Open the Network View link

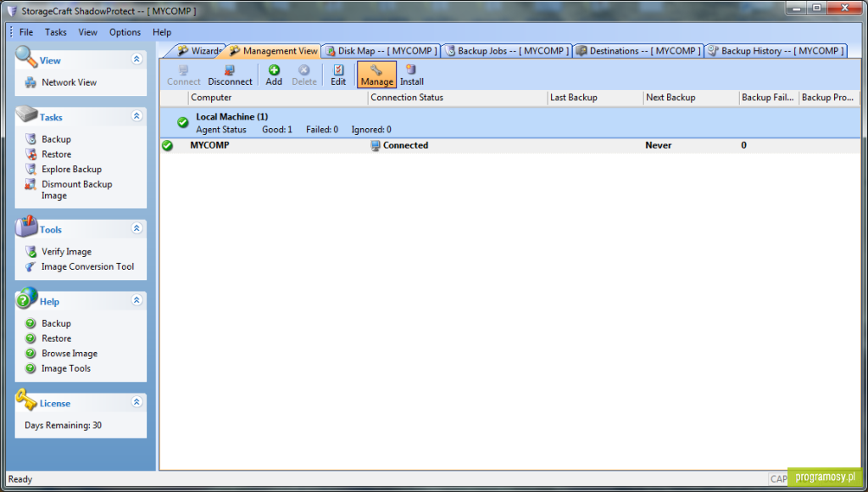pos(70,82)
